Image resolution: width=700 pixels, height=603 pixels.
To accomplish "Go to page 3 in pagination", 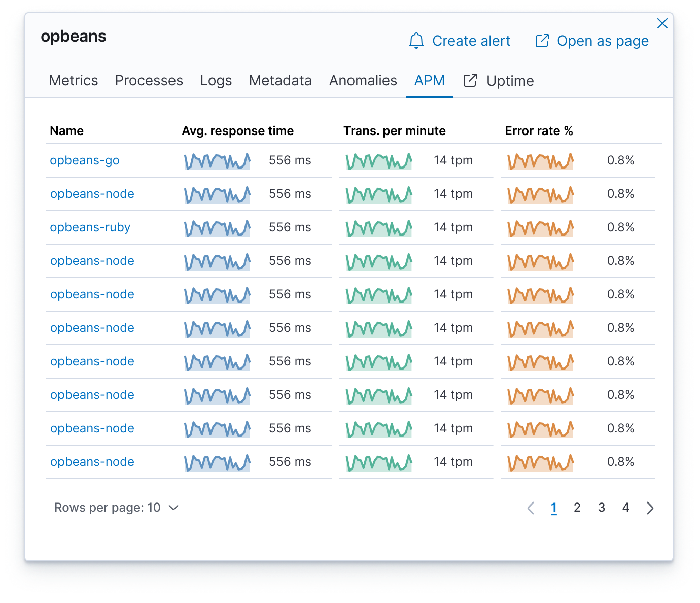I will click(602, 508).
